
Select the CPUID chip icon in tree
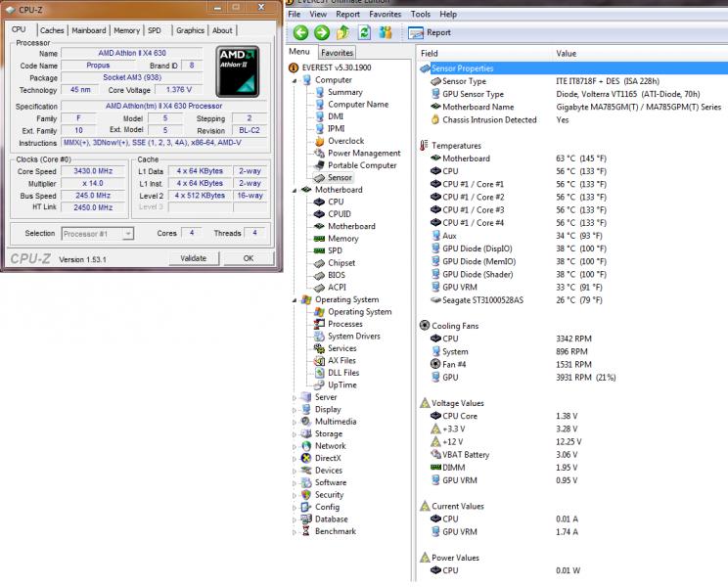pos(319,214)
